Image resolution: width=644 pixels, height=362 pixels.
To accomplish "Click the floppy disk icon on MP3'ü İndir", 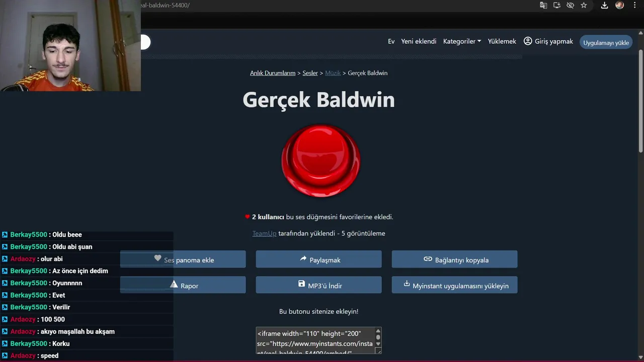I will [301, 284].
